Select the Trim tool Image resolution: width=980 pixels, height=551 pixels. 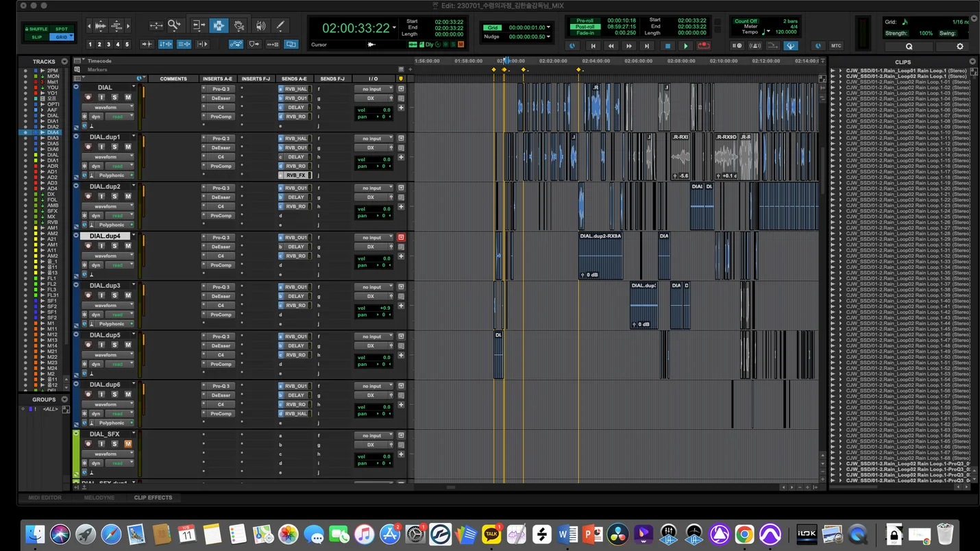point(199,26)
